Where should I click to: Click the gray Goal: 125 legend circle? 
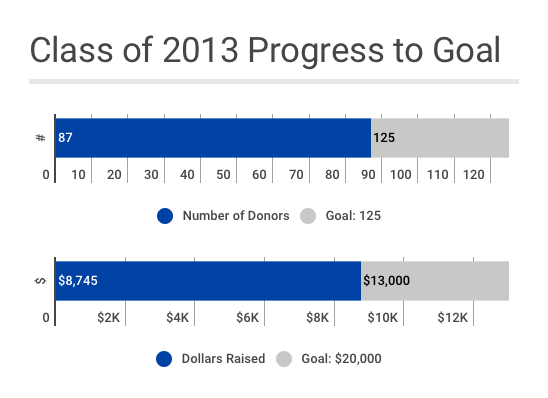(x=308, y=216)
